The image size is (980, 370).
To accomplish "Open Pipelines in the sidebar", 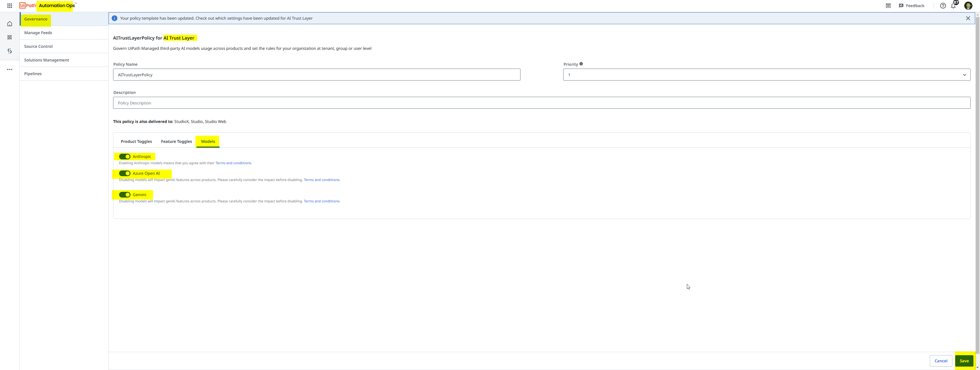I will pyautogui.click(x=64, y=74).
